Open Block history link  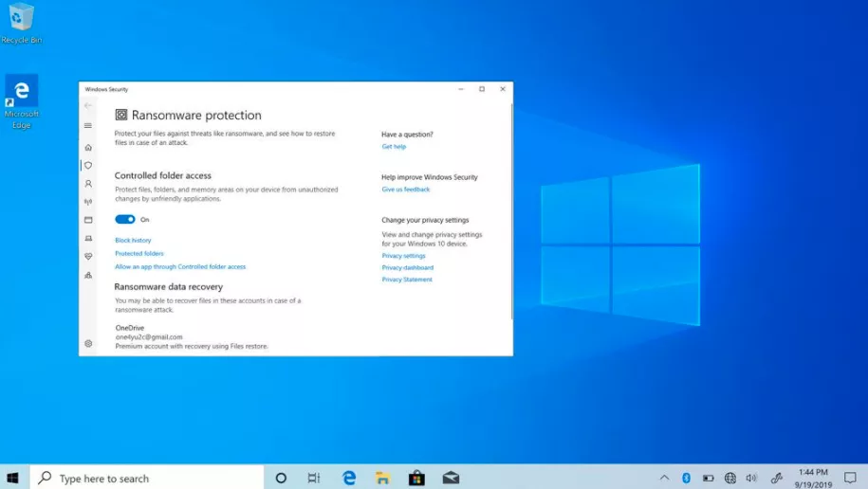133,240
